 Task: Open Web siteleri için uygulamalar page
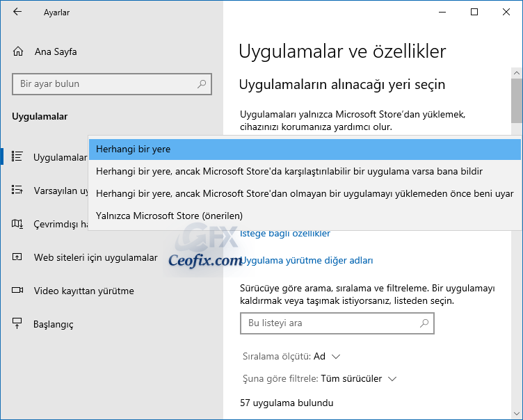pyautogui.click(x=96, y=257)
